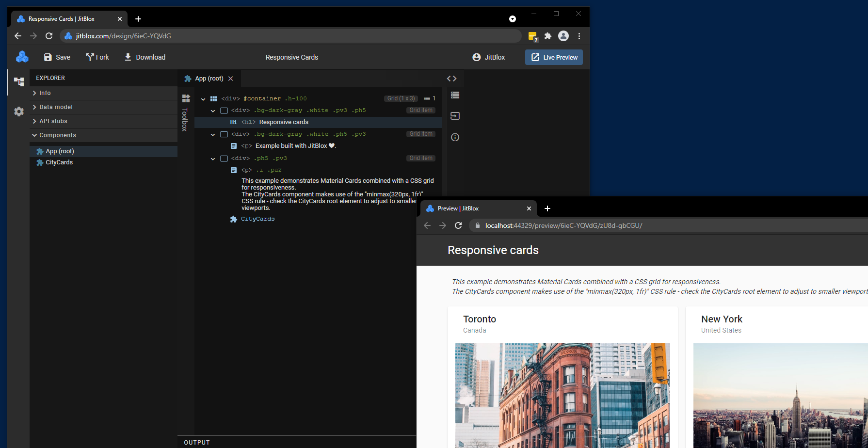The width and height of the screenshot is (868, 448).
Task: Open the Extensions puzzle icon in Chrome
Action: 548,36
